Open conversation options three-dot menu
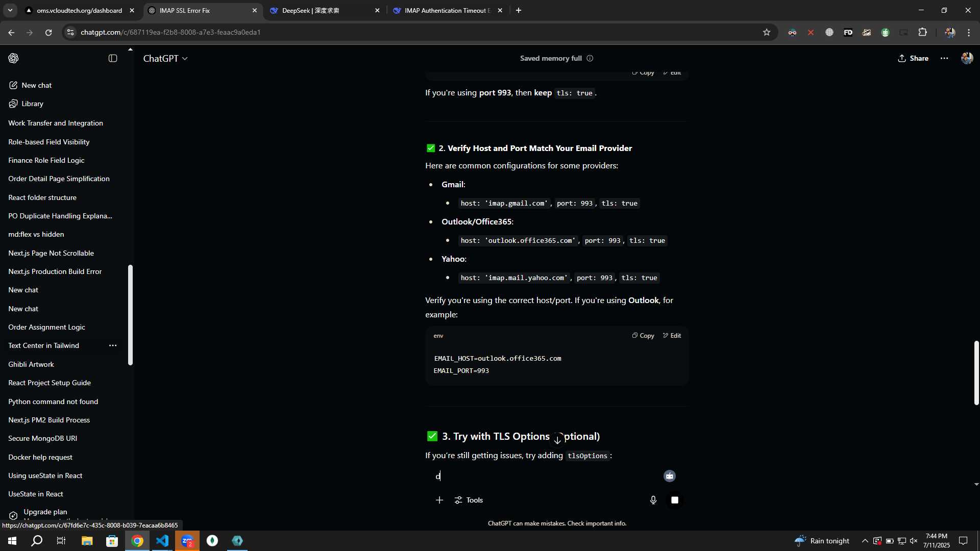Screen dimensions: 980x551 tap(944, 58)
